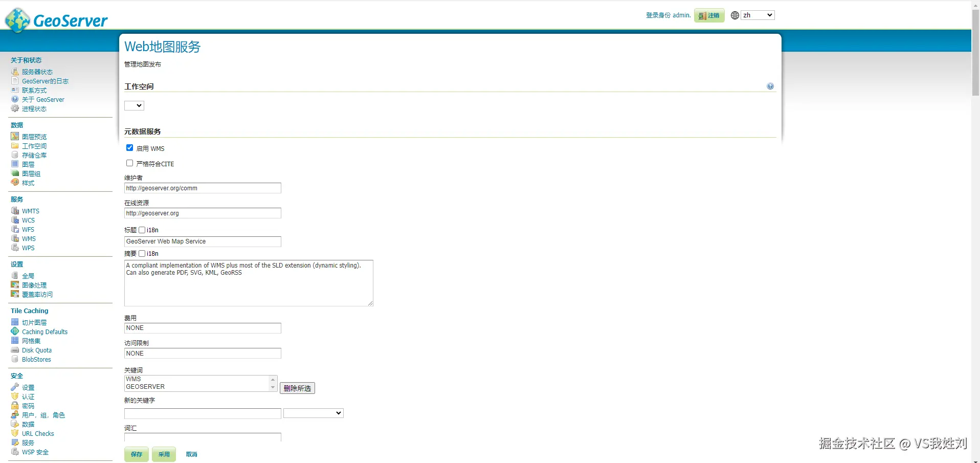Open the security 认证 authentication link

[28, 397]
